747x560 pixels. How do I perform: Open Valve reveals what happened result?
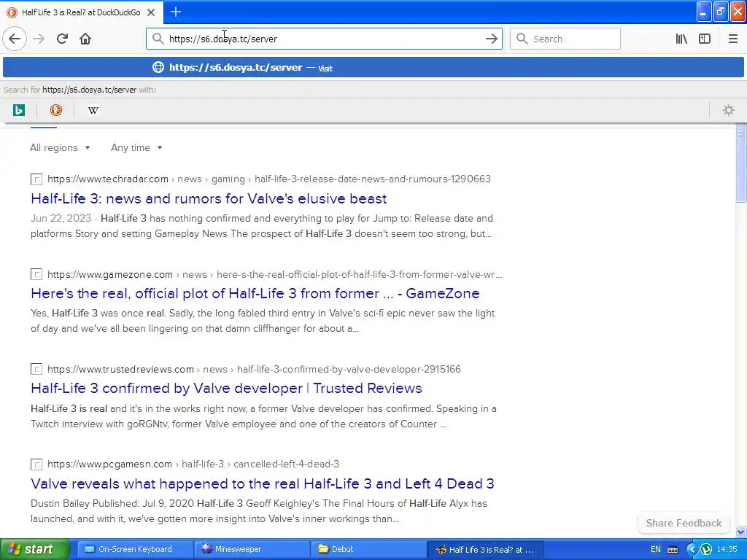tap(263, 483)
